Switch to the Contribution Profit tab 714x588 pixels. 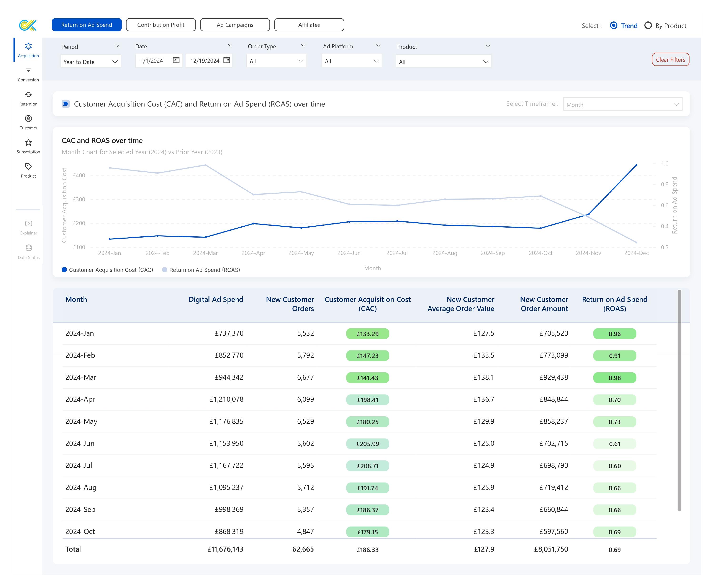click(161, 25)
